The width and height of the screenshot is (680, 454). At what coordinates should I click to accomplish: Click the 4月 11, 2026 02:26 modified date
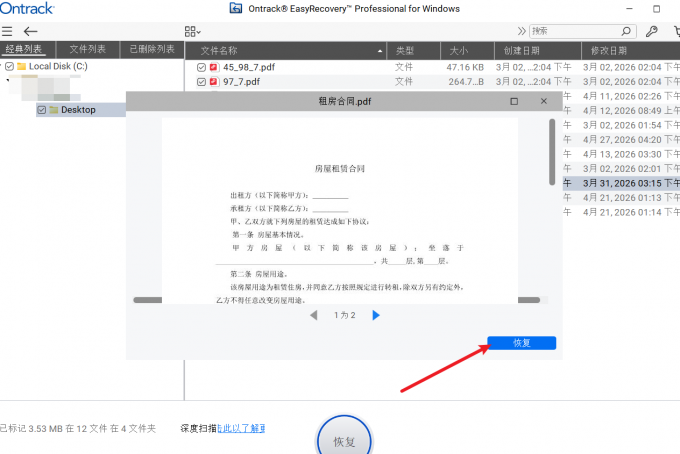pos(631,96)
